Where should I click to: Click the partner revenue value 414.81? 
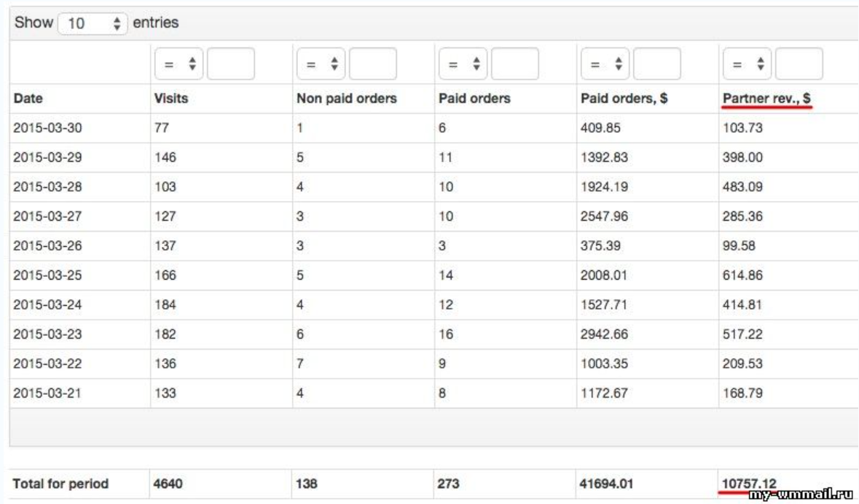pyautogui.click(x=742, y=305)
